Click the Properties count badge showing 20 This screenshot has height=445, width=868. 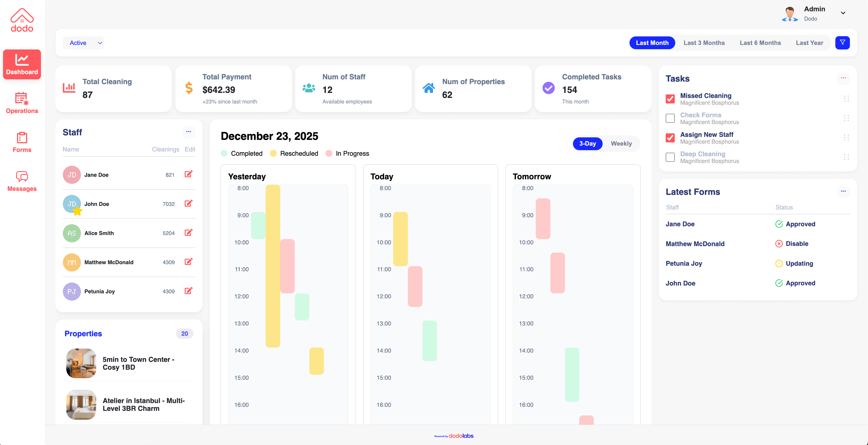pos(185,333)
